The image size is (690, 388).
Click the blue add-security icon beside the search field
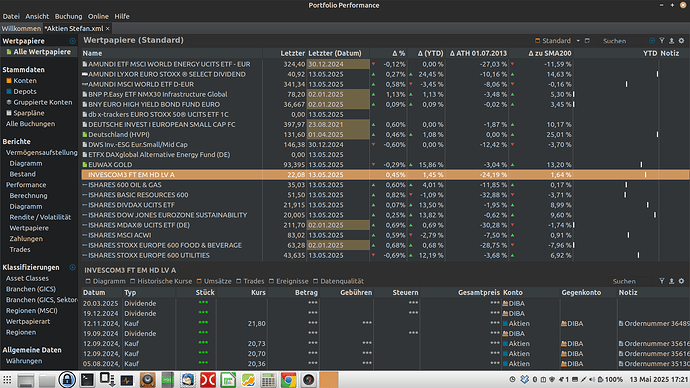point(652,40)
